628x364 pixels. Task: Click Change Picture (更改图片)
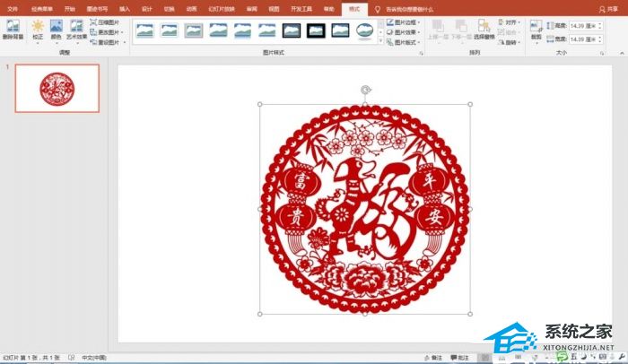pos(107,32)
